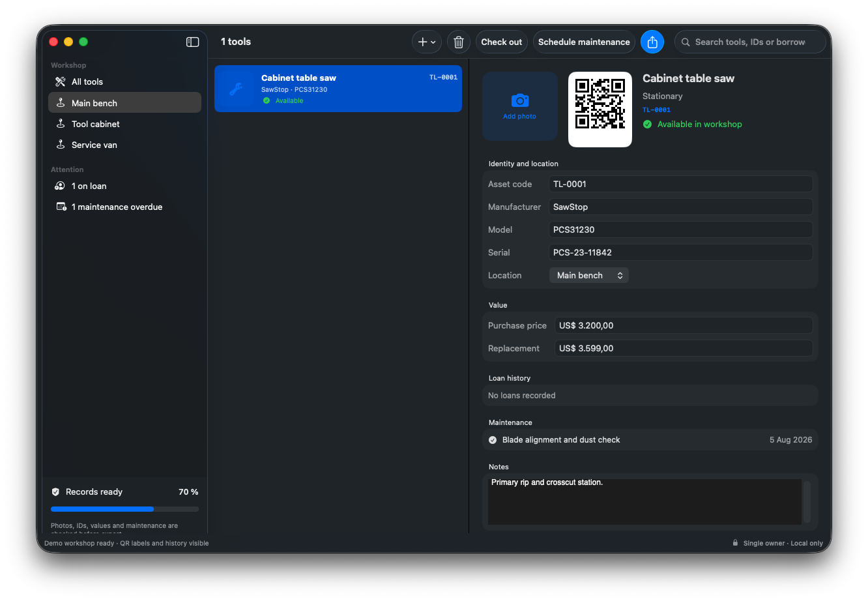
Task: Toggle the sidebar panel icon
Action: coord(192,42)
